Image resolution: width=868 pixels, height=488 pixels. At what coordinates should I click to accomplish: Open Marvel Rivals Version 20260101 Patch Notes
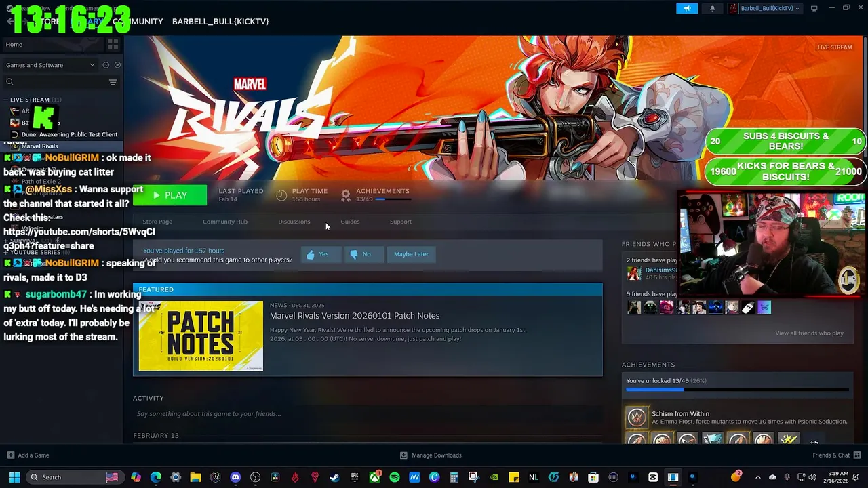click(x=355, y=316)
